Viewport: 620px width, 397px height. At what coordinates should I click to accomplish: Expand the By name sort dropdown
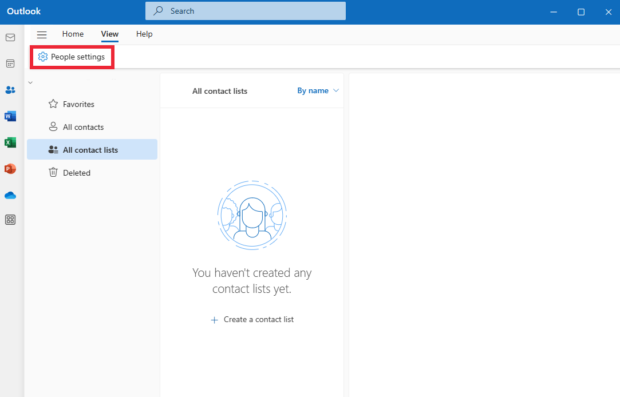point(318,91)
